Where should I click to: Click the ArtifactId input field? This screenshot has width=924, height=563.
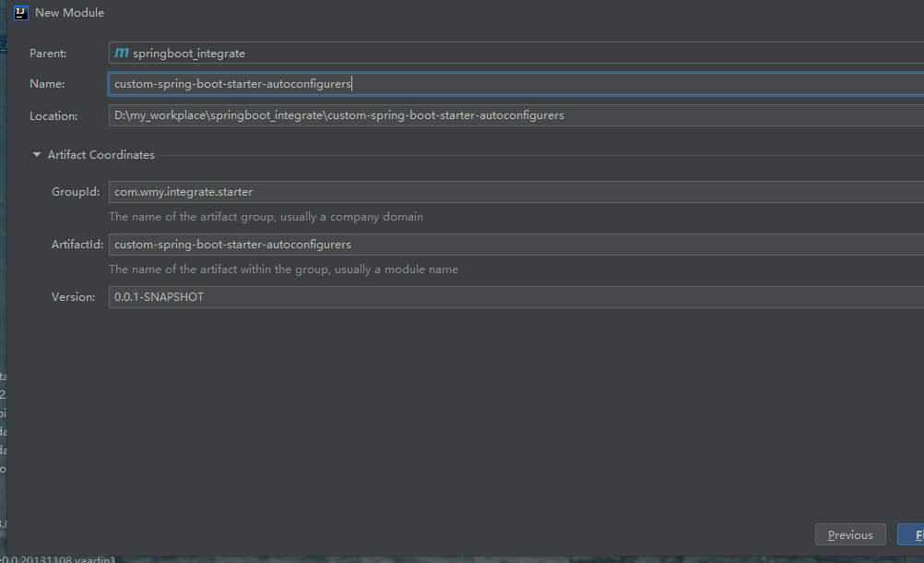[516, 244]
